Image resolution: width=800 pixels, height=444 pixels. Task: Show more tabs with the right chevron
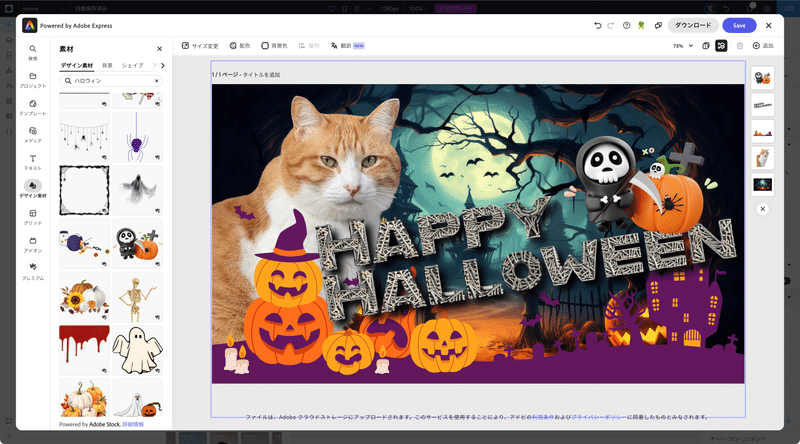(x=163, y=65)
